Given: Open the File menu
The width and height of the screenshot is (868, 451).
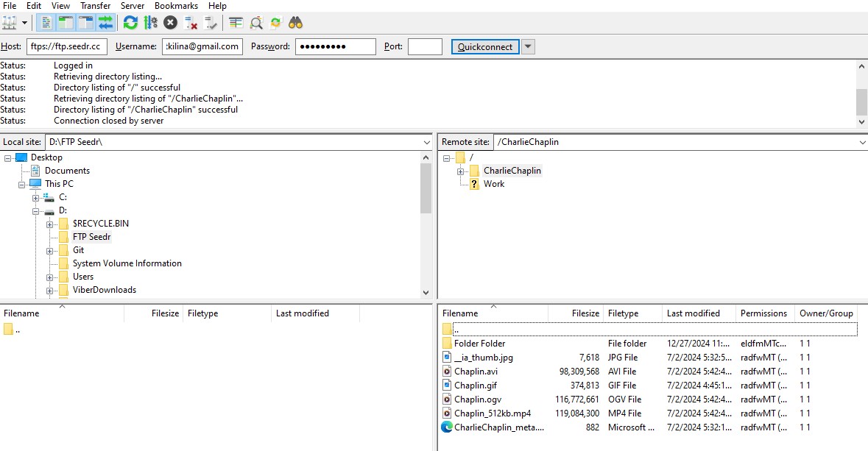Looking at the screenshot, I should [x=10, y=6].
